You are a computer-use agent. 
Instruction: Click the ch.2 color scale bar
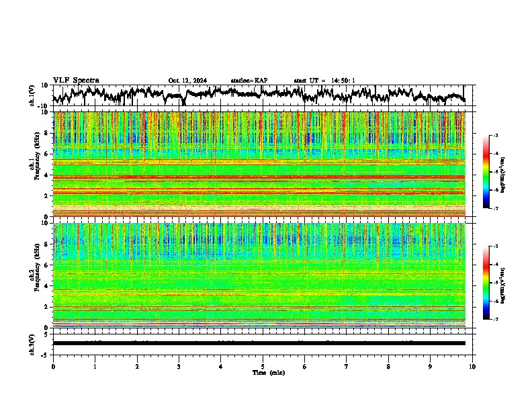pos(486,283)
